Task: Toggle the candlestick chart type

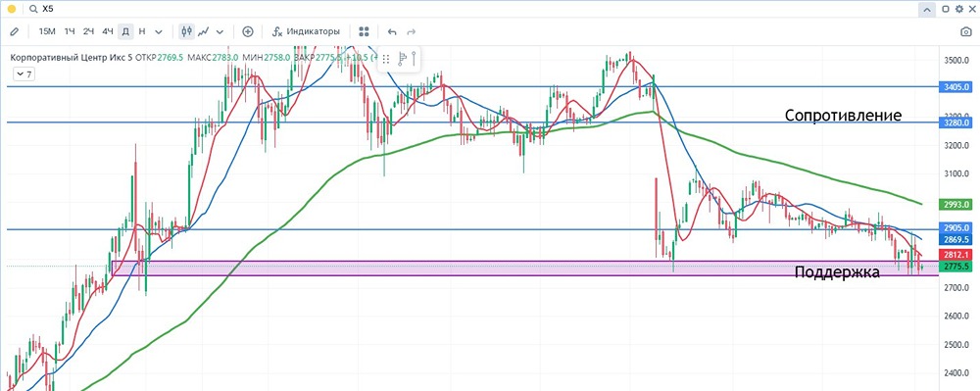Action: pos(186,31)
